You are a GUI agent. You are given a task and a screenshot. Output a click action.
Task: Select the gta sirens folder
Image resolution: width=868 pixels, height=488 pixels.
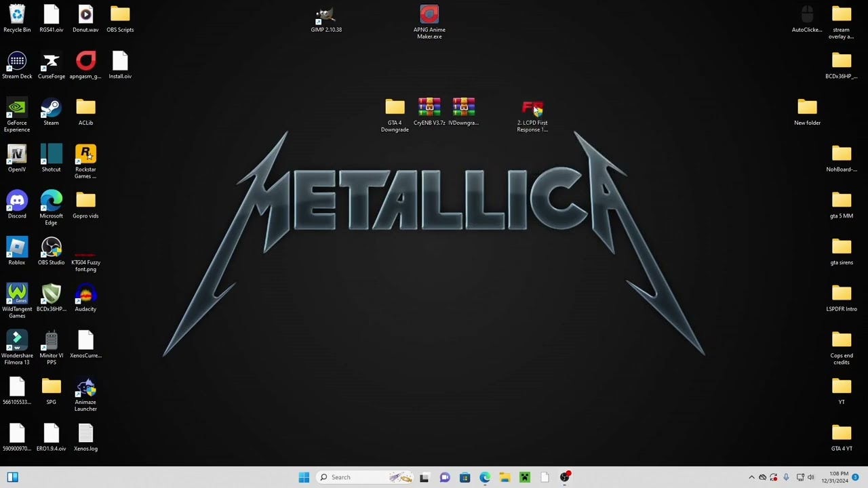pyautogui.click(x=842, y=252)
